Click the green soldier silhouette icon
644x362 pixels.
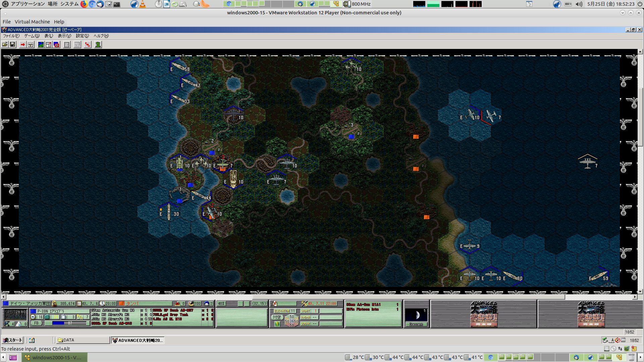coord(98,45)
